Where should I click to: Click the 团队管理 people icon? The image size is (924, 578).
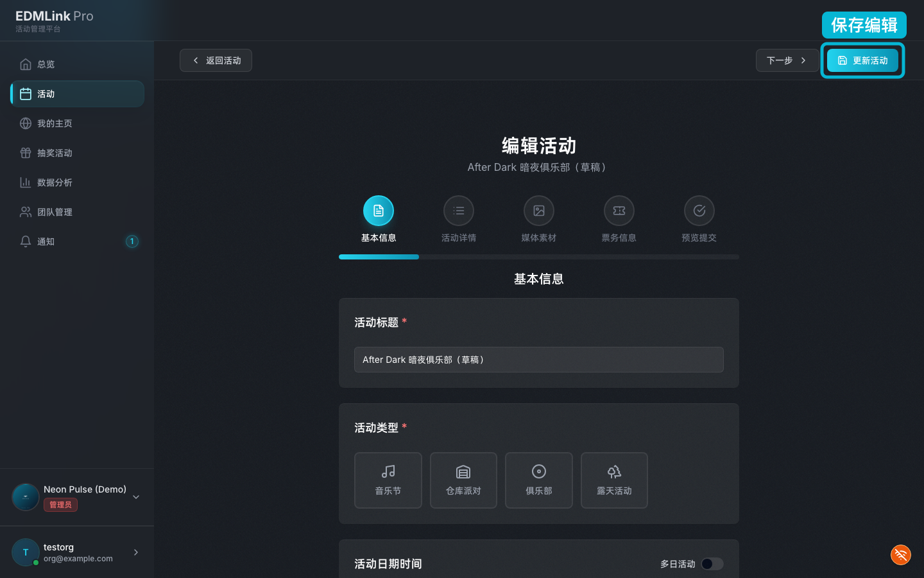26,212
